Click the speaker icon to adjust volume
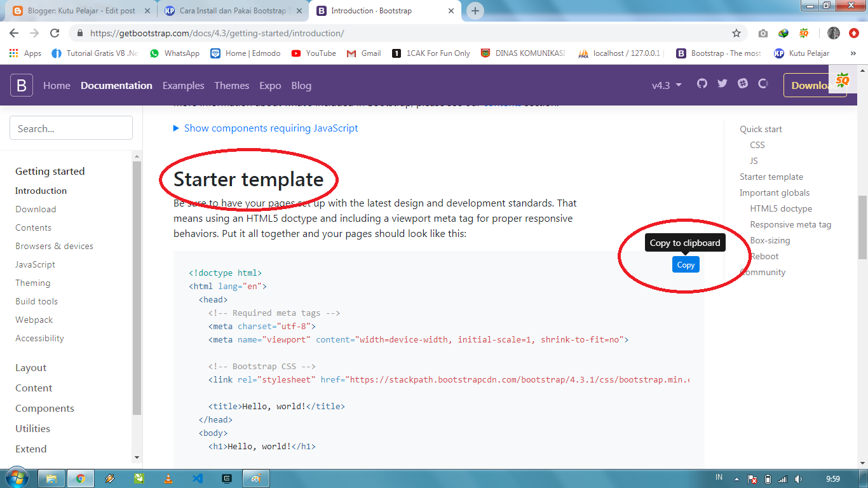 point(798,478)
